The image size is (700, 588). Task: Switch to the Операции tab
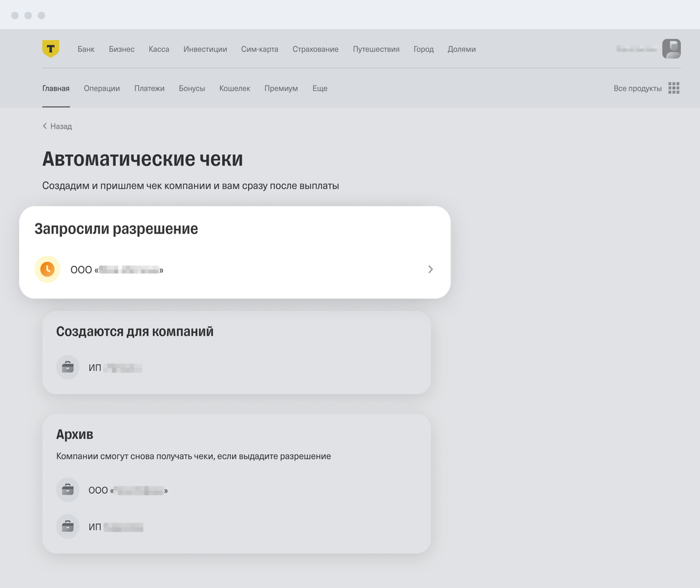coord(102,88)
